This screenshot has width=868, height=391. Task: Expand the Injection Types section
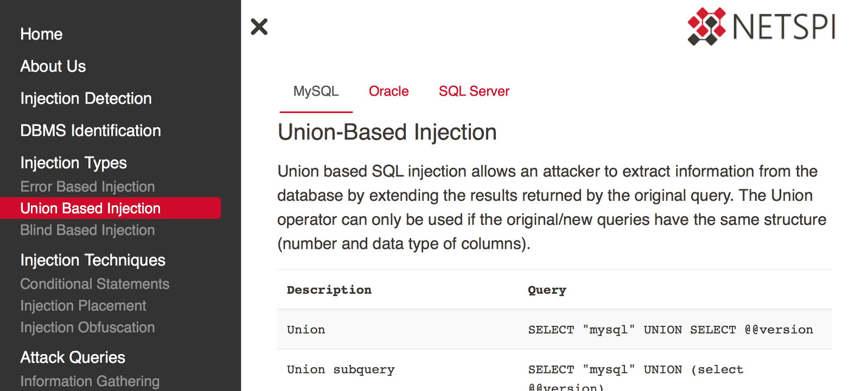coord(73,162)
